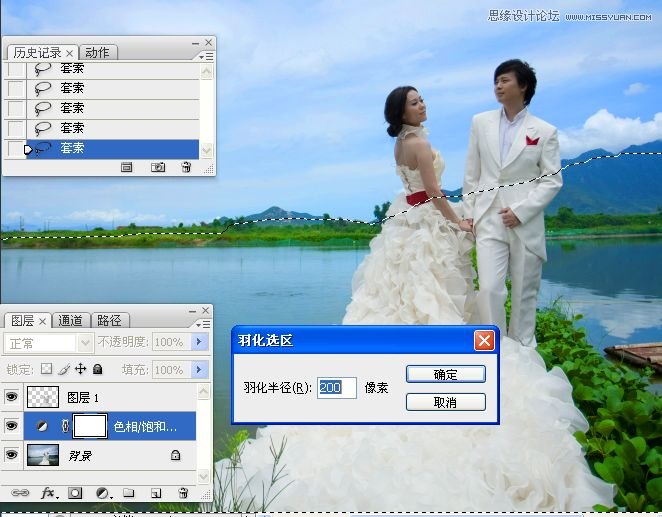Toggle lock position move icon
The image size is (662, 517).
pyautogui.click(x=81, y=369)
